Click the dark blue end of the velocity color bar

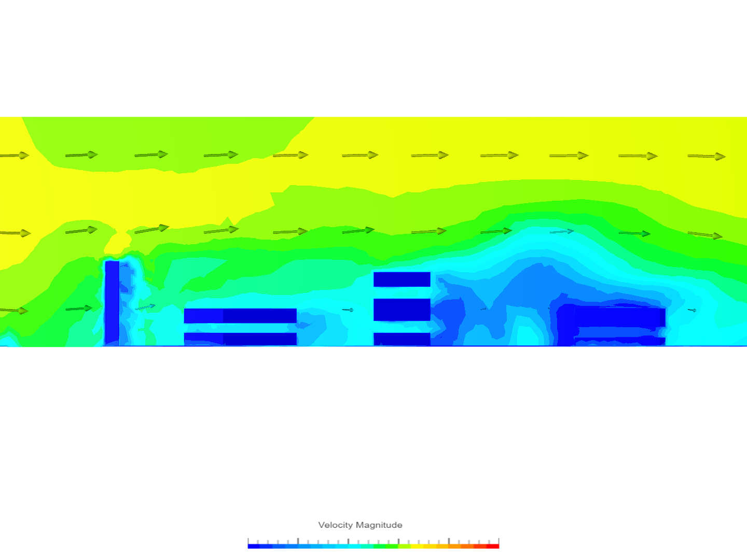254,546
